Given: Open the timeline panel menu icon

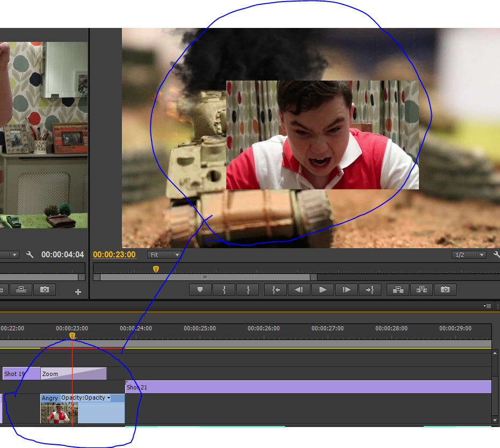Looking at the screenshot, I should point(487,306).
